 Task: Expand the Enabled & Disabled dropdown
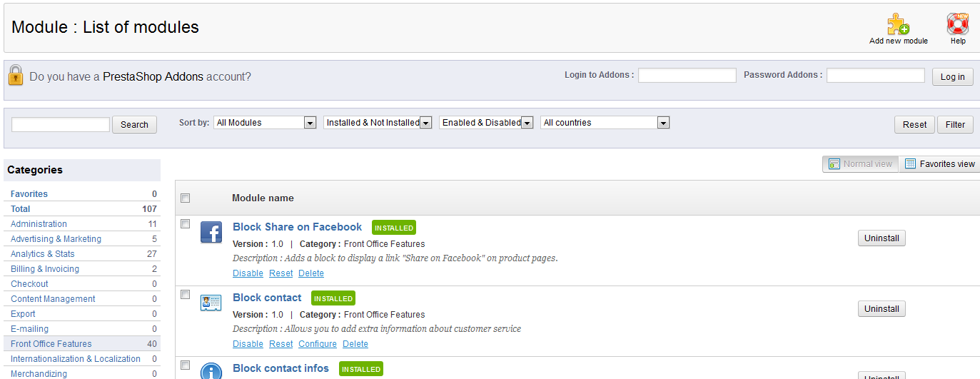pyautogui.click(x=486, y=123)
